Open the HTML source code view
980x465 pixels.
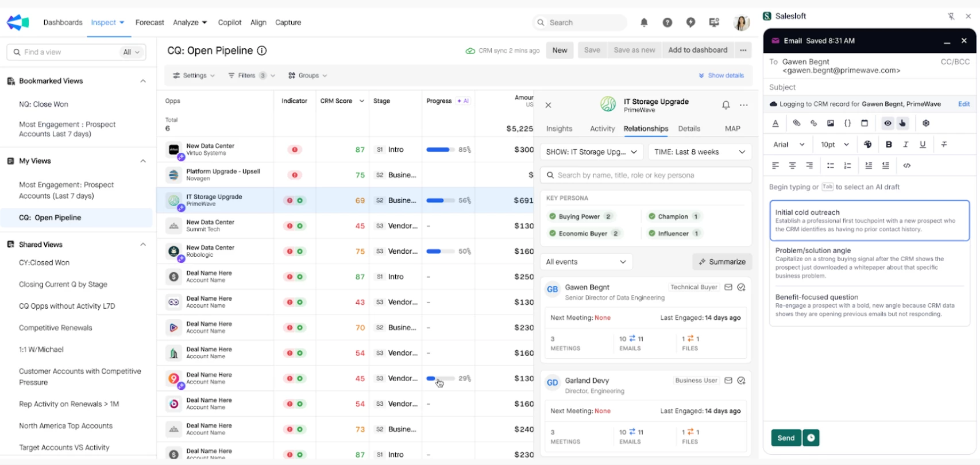coord(907,165)
